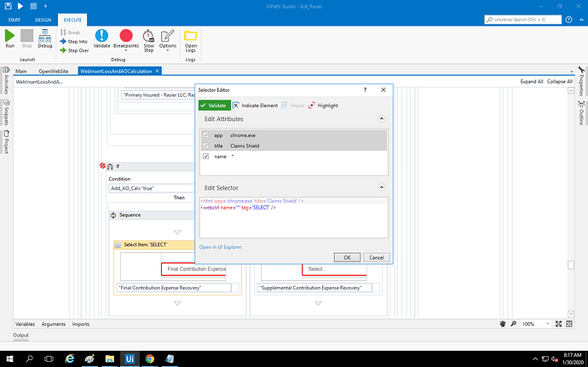Open the Arguments panel tab
588x367 pixels.
(53, 324)
